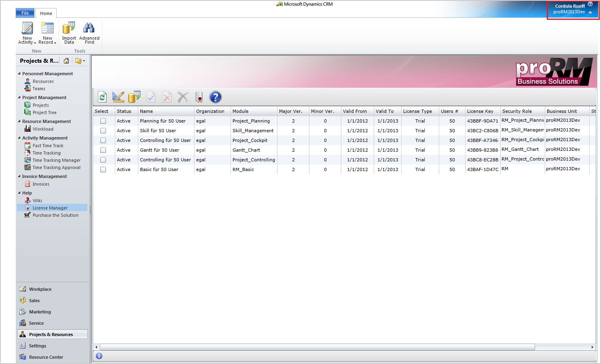Screen dimensions: 601x364
Task: Sort by the License Key column header
Action: (483, 111)
